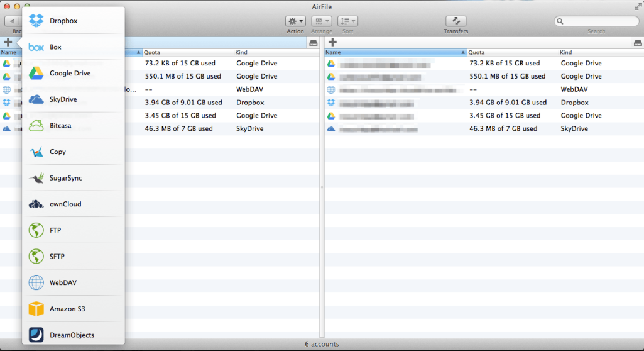Screen dimensions: 644x351
Task: Click right pane Dropbox kind cell
Action: (575, 103)
